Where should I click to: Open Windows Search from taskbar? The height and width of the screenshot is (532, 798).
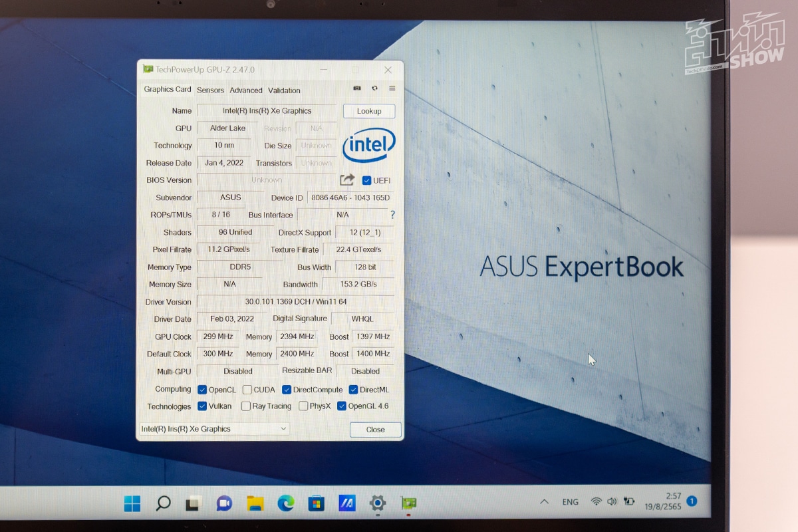[163, 503]
